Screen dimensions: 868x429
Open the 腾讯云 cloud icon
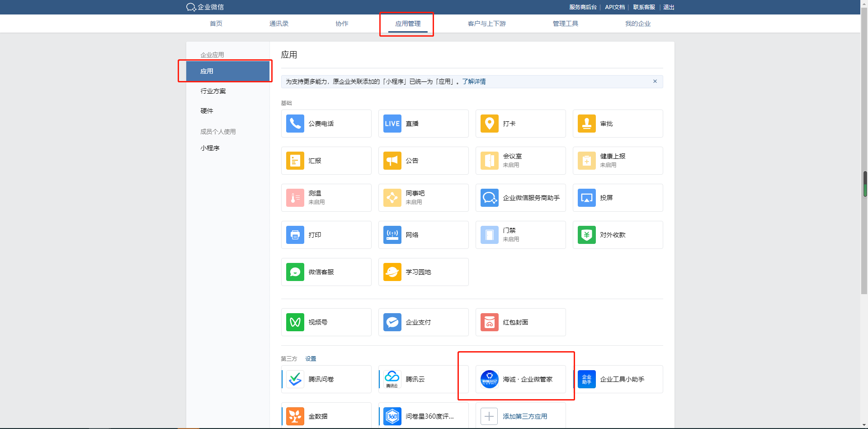[392, 379]
